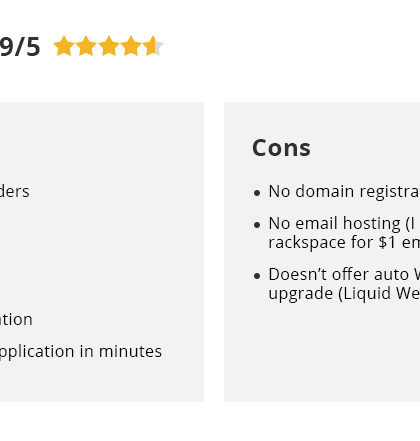Screen dimensions: 420x441
Task: Click the No domain registration text
Action: click(x=344, y=192)
